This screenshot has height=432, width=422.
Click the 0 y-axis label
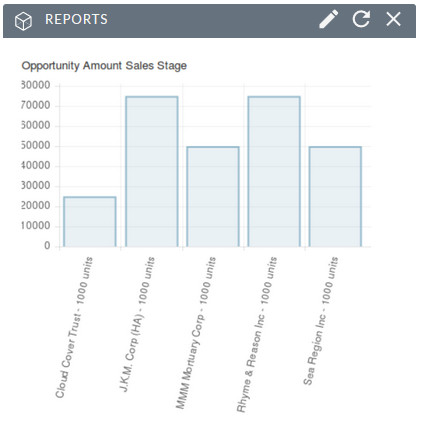[47, 246]
